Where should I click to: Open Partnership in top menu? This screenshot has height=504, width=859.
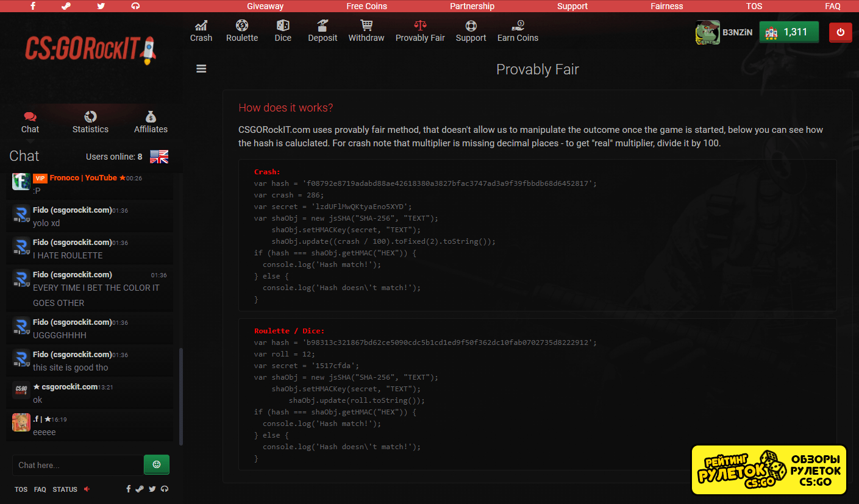[x=472, y=6]
